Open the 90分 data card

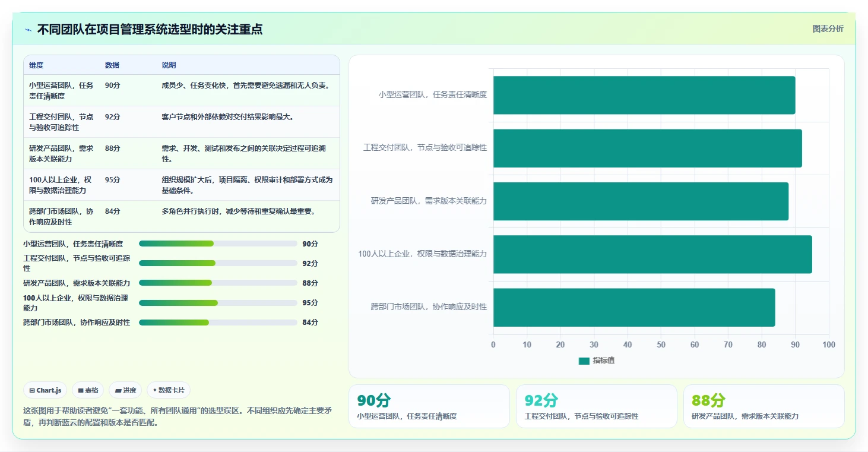pyautogui.click(x=429, y=406)
